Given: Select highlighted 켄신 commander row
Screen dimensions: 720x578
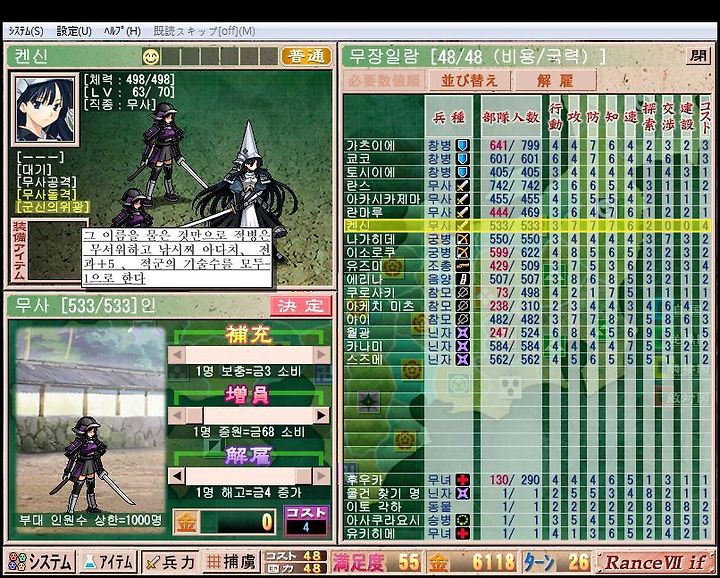Looking at the screenshot, I should click(x=528, y=225).
